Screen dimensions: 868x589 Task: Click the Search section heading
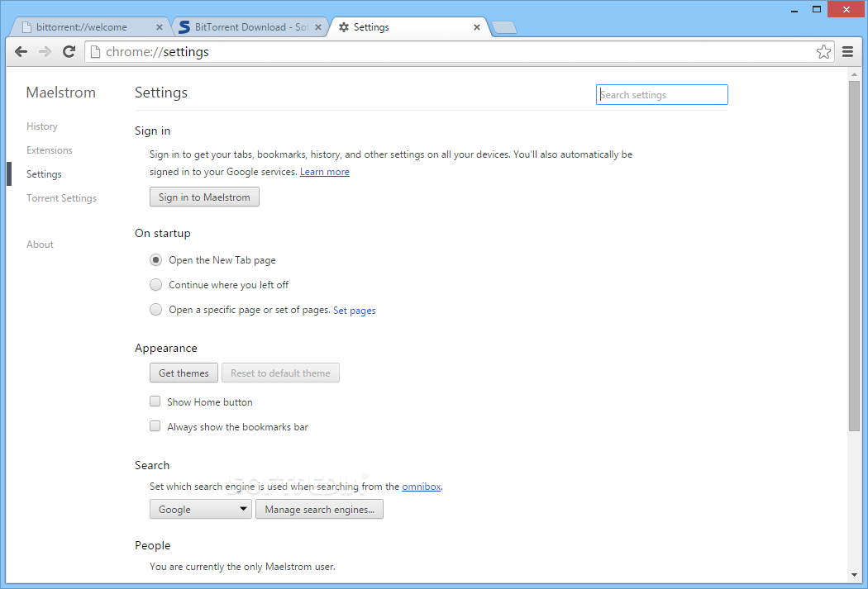point(152,465)
